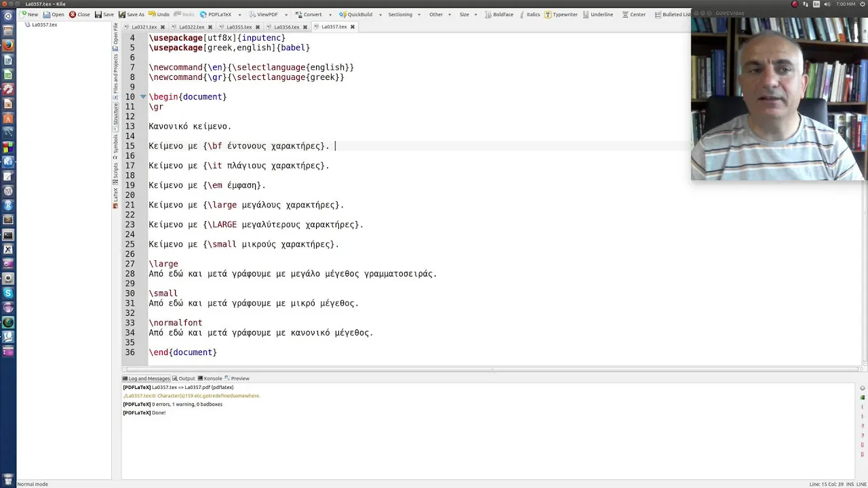
Task: Open the Other dropdown
Action: [441, 14]
